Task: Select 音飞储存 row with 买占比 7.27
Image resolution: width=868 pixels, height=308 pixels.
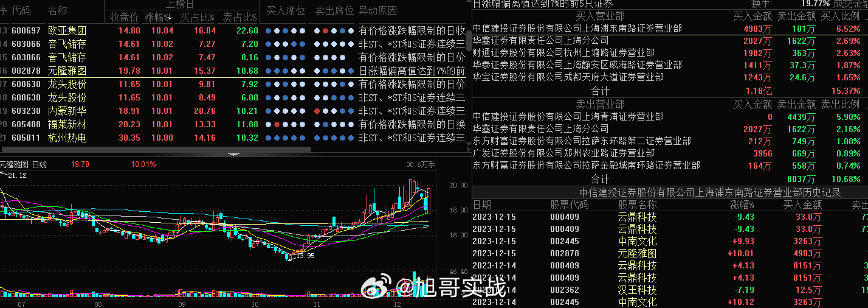Action: click(x=233, y=44)
